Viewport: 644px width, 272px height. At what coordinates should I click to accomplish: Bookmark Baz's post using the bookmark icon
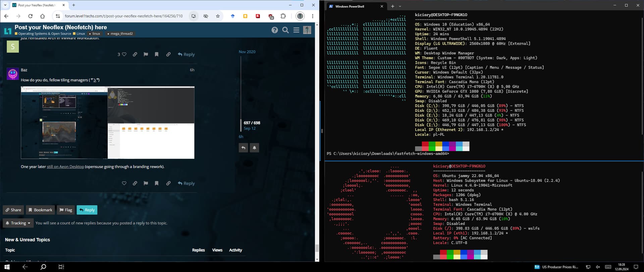pos(157,183)
